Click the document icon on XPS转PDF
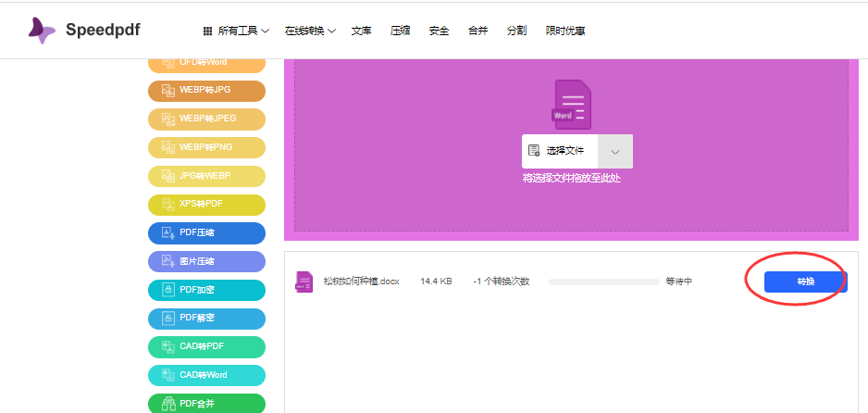Image resolution: width=868 pixels, height=413 pixels. 168,205
